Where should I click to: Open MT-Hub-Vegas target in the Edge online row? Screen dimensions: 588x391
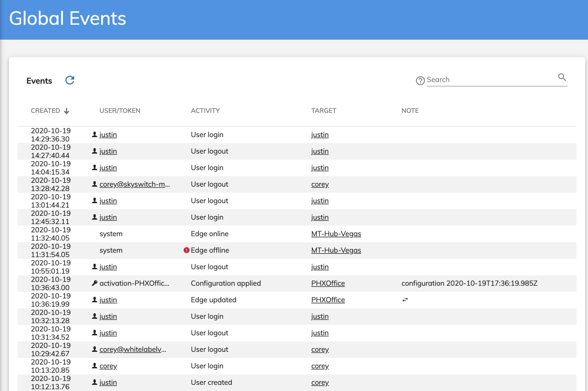[336, 234]
